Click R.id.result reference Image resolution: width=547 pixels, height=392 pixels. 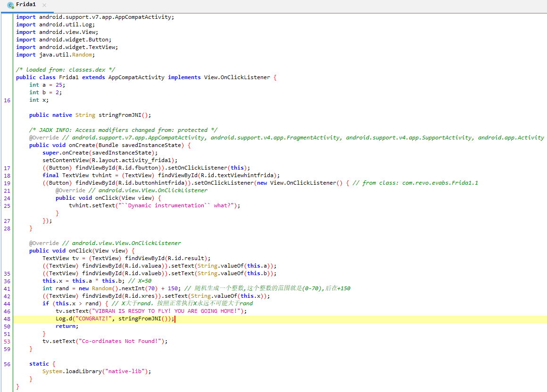click(186, 258)
